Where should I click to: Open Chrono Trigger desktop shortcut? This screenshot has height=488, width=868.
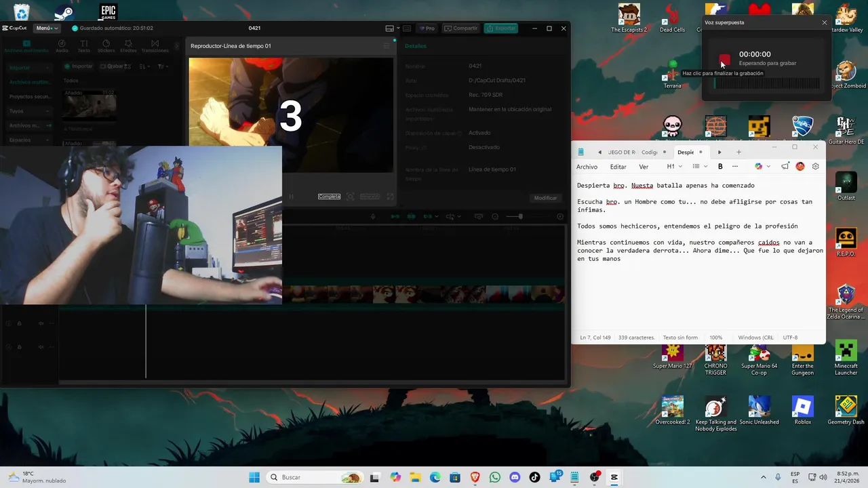click(715, 359)
